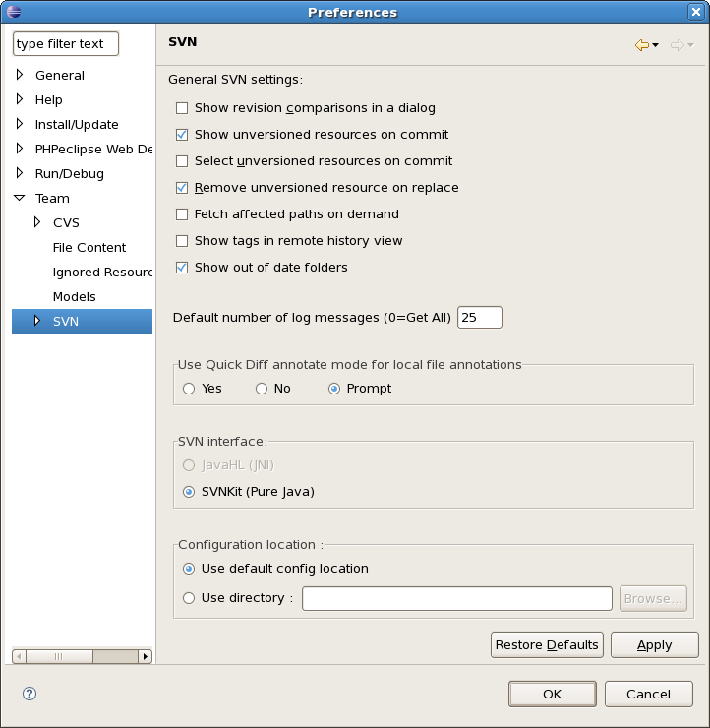Select SVNKit (Pure Java) interface
Viewport: 710px width, 728px height.
click(189, 492)
